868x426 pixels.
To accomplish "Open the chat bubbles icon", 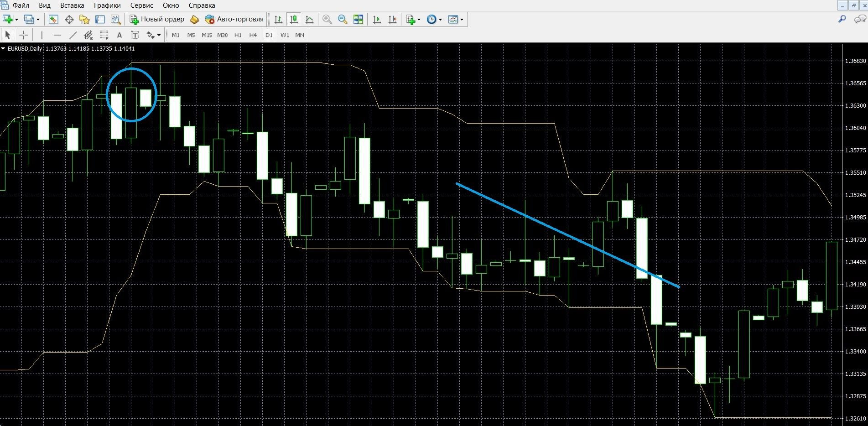I will (860, 19).
